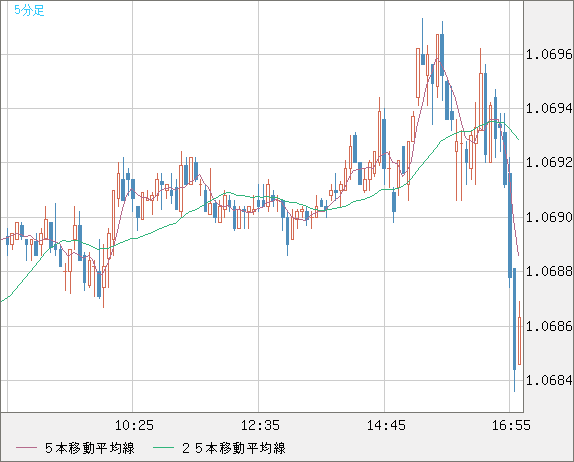The width and height of the screenshot is (574, 462).
Task: Click the 5分足 timeframe label
Action: (29, 10)
